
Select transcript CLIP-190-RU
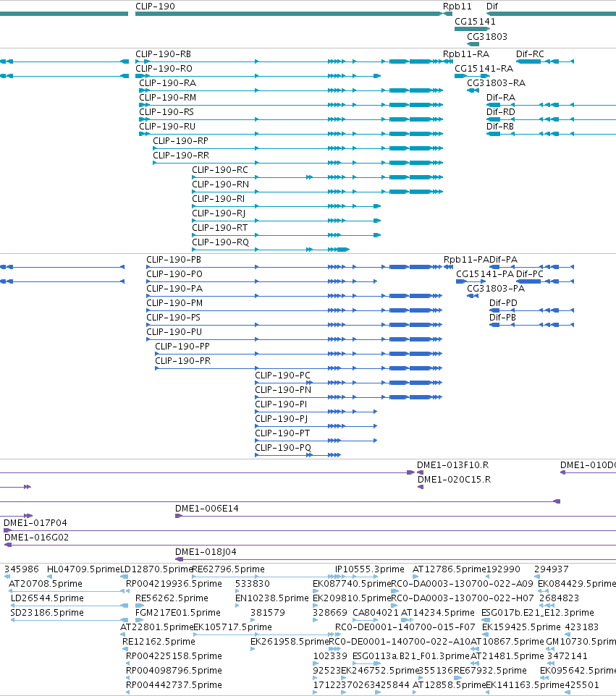pyautogui.click(x=167, y=127)
